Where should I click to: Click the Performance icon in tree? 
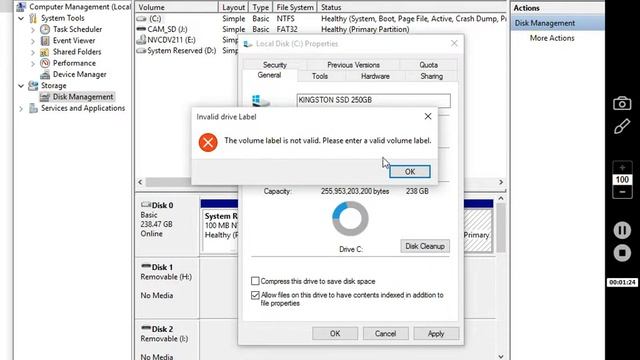point(45,63)
